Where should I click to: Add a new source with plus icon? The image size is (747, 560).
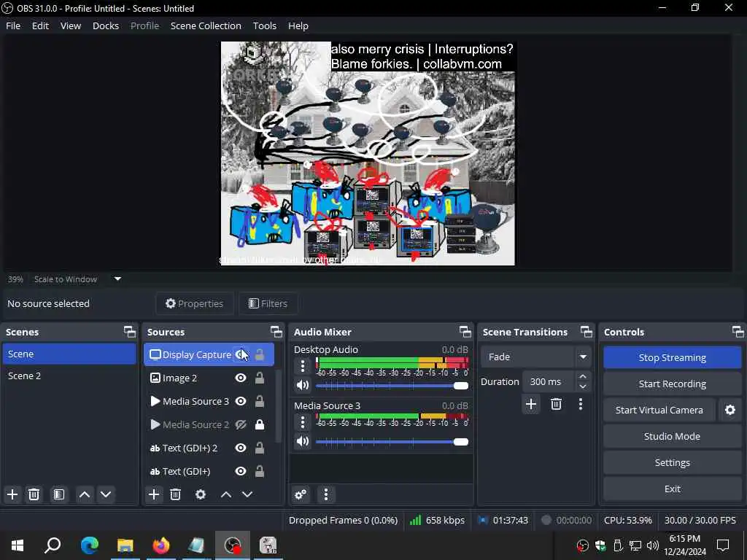click(154, 494)
